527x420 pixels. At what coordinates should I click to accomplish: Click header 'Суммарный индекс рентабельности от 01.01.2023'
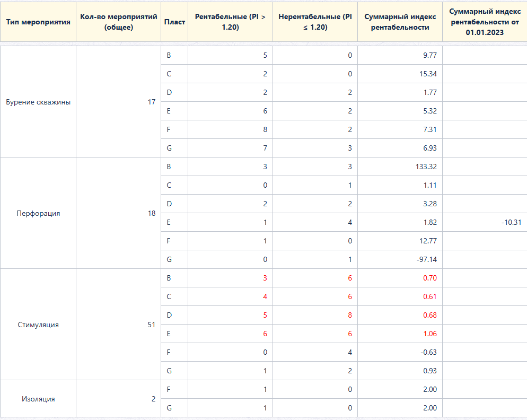[x=485, y=22]
